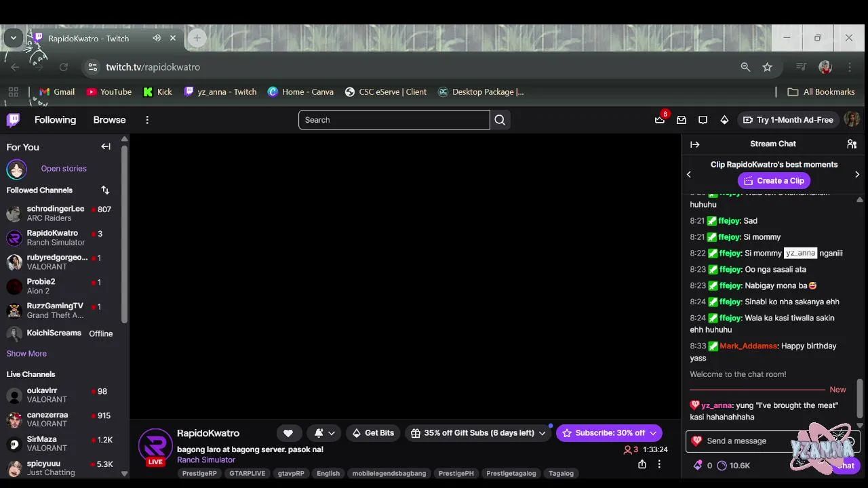Expand the notification bell dropdown arrow
This screenshot has height=488, width=868.
[332, 433]
